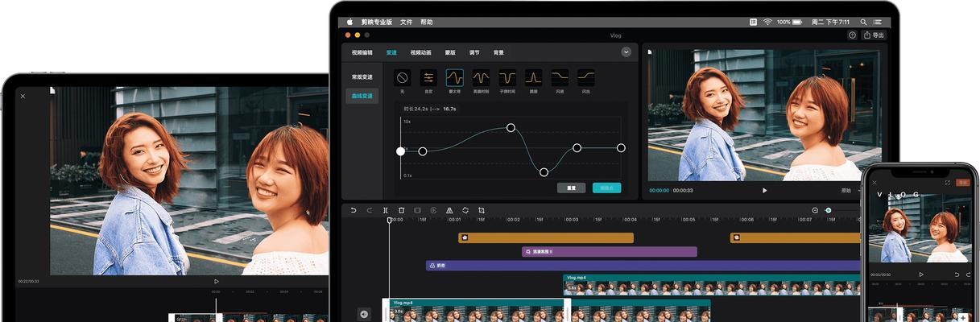Viewport: 980px width, 322px height.
Task: Select the 闪出 flash-out curve preset
Action: coord(585,78)
